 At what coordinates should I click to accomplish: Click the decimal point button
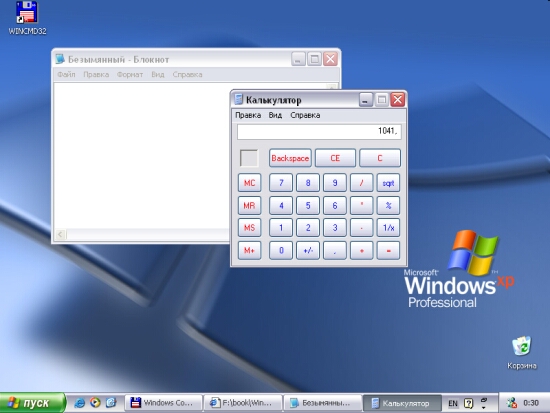point(335,250)
